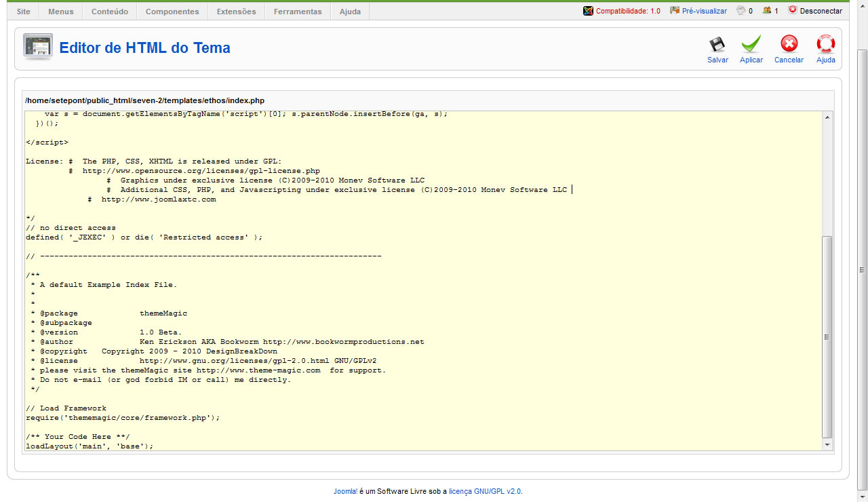Click the '* @package themeMagic' line

(108, 313)
